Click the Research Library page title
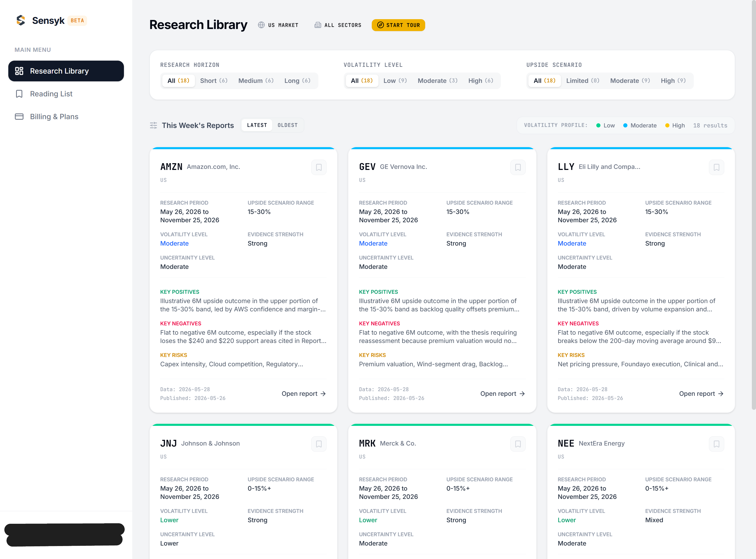 point(198,25)
